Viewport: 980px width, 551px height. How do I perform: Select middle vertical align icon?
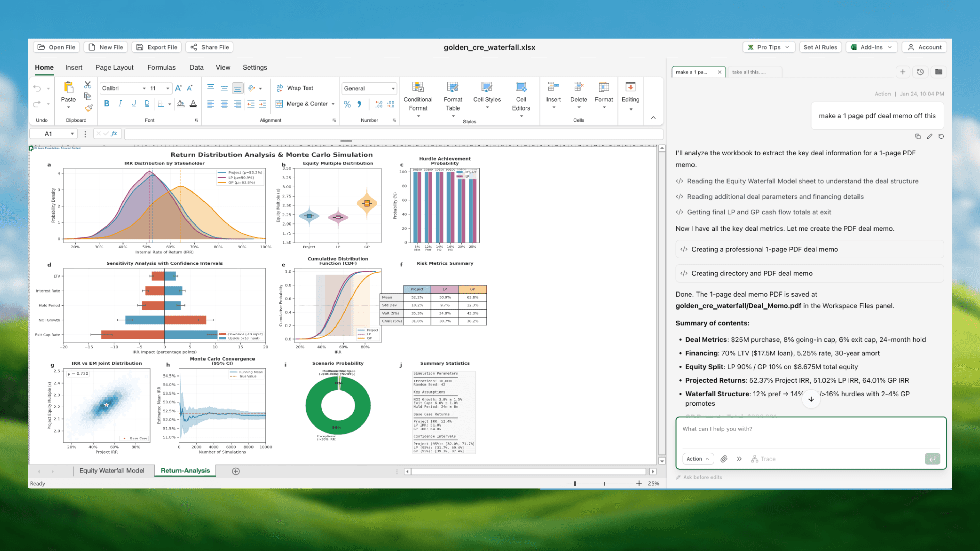[224, 88]
